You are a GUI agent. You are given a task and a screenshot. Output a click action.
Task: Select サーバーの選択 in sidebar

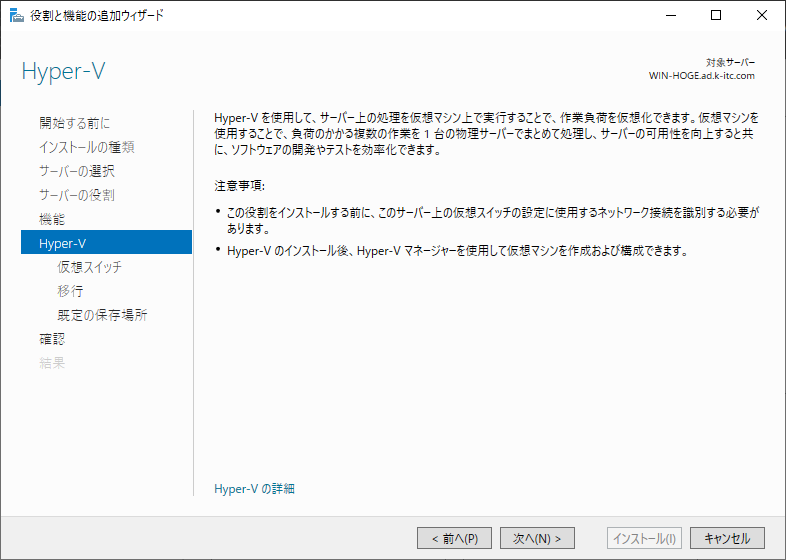pos(77,171)
